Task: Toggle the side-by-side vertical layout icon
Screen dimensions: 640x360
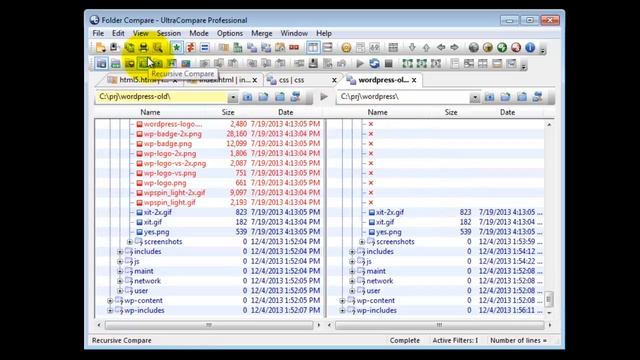Action: tap(313, 48)
